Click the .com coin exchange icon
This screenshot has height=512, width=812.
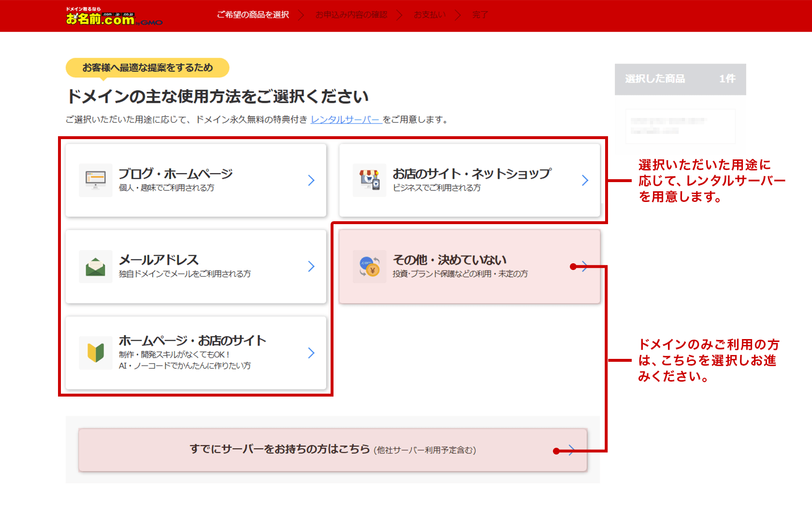[x=369, y=266]
